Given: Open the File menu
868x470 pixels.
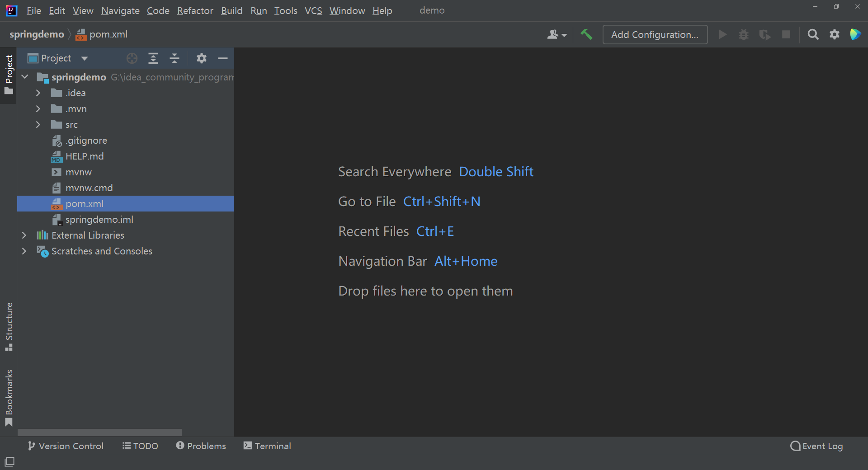Looking at the screenshot, I should point(34,10).
